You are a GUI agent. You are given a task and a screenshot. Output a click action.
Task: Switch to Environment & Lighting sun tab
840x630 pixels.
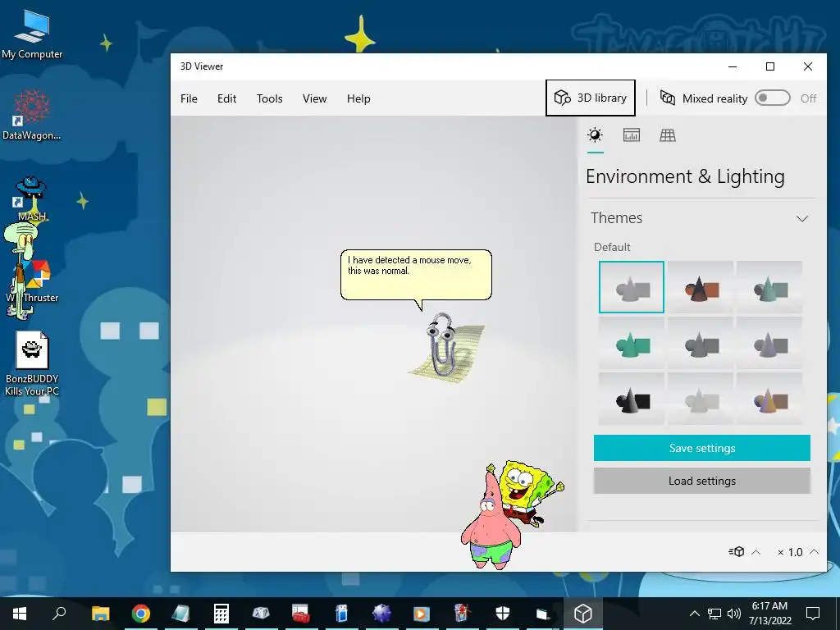595,135
